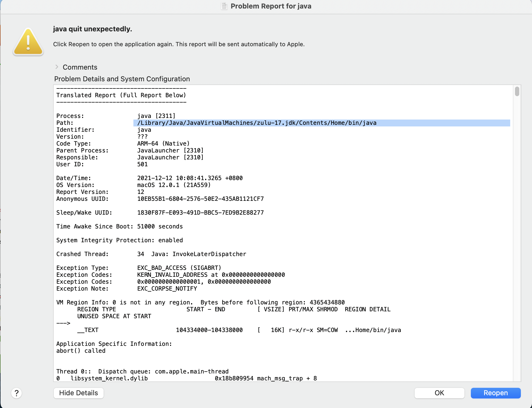
Task: Click the Exception Type EXC_BAD_ACCESS line
Action: [138, 268]
